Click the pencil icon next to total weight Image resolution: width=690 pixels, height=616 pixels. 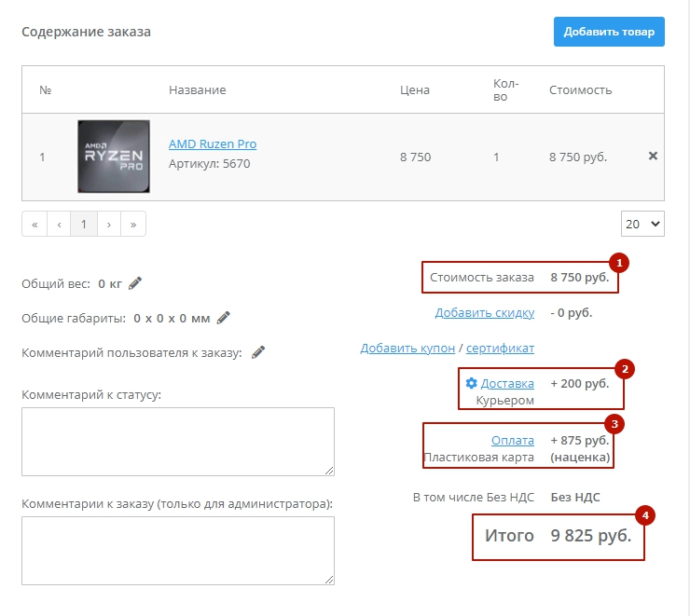click(x=135, y=283)
